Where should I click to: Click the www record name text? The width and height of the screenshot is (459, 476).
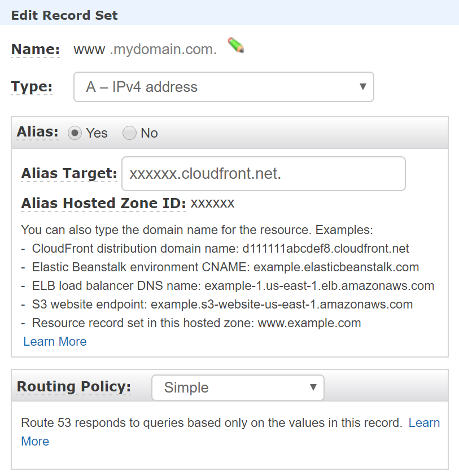pos(89,50)
